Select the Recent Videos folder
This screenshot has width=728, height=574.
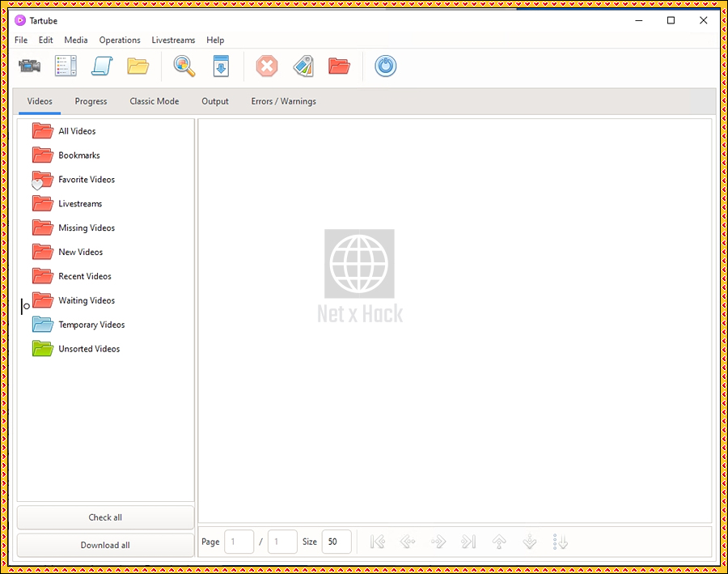click(x=106, y=276)
